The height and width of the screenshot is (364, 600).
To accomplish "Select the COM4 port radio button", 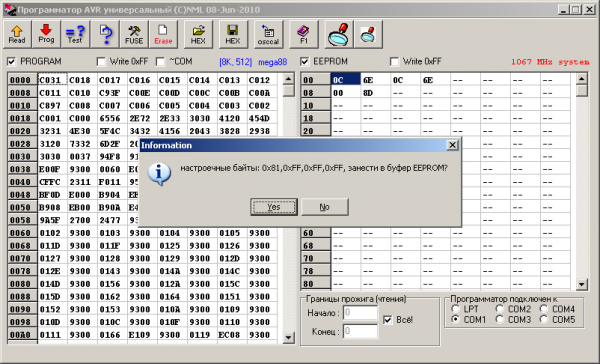I will tap(544, 309).
